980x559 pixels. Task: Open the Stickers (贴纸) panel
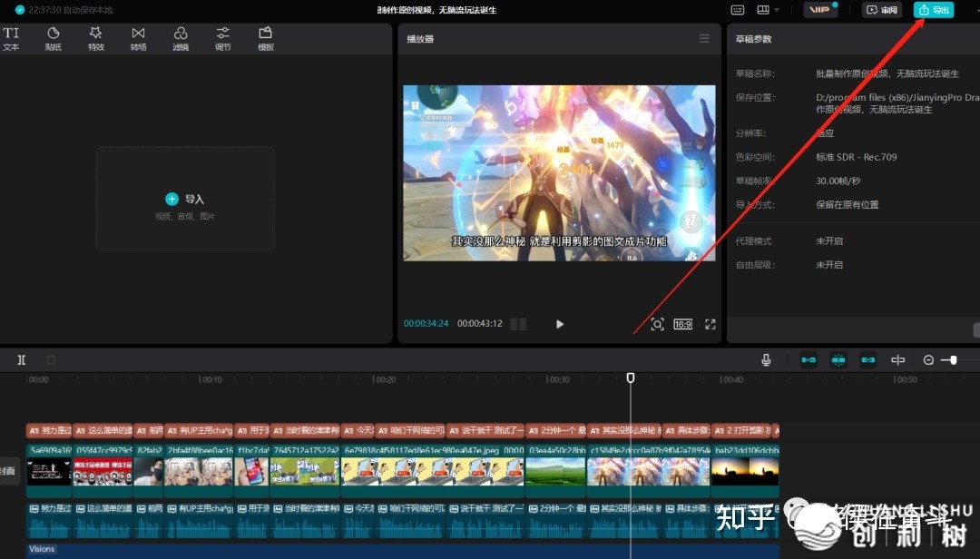pyautogui.click(x=54, y=38)
